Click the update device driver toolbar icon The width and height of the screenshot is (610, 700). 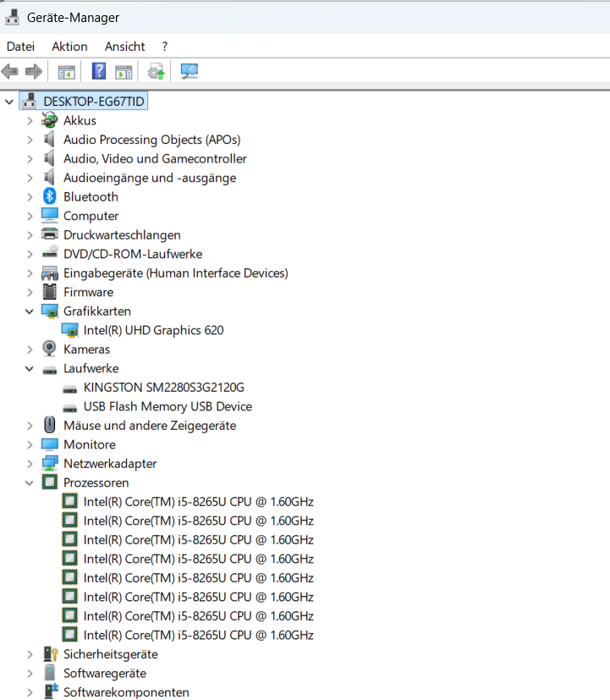click(x=156, y=71)
